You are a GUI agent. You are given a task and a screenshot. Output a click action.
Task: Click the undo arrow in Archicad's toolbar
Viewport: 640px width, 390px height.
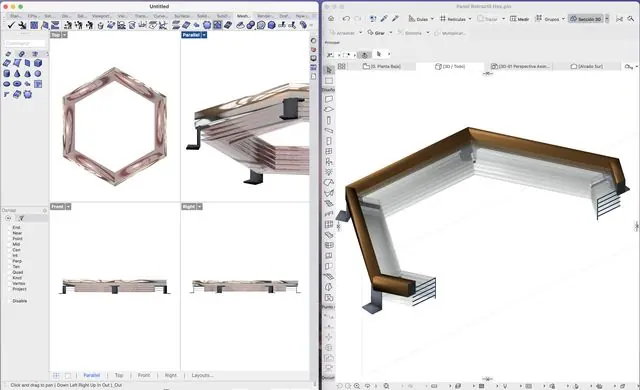(346, 18)
